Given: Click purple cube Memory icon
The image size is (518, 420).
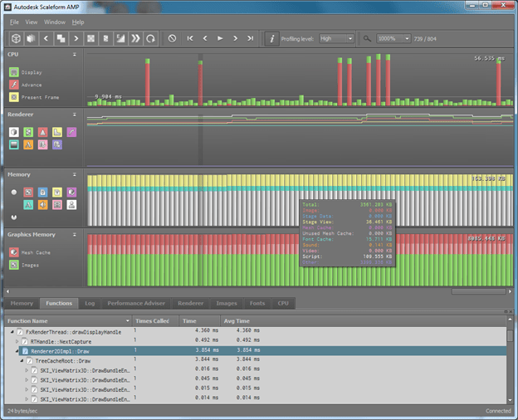Looking at the screenshot, I should click(x=71, y=193).
